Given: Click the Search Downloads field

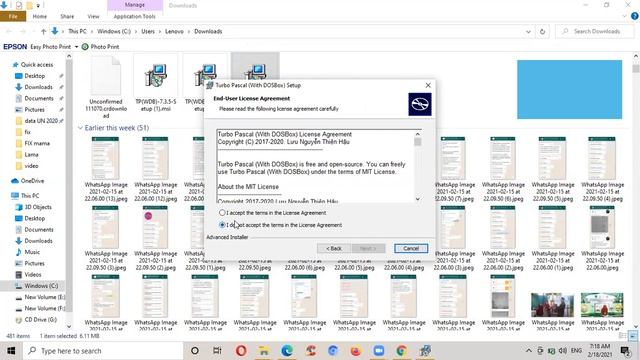Looking at the screenshot, I should pos(594,31).
